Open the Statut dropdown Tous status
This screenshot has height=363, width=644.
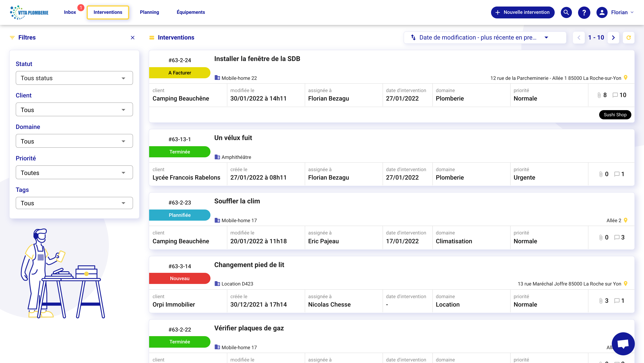click(74, 78)
